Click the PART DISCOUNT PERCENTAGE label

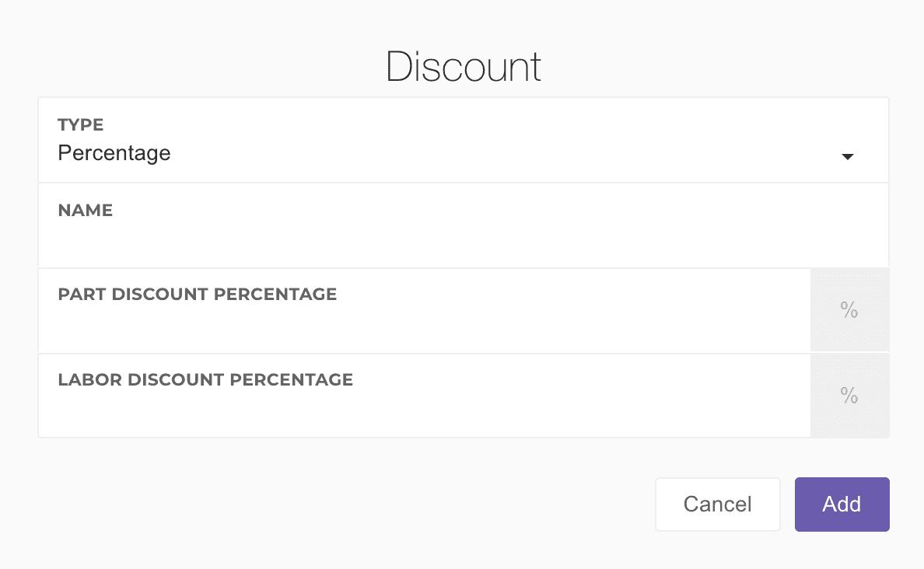(198, 295)
